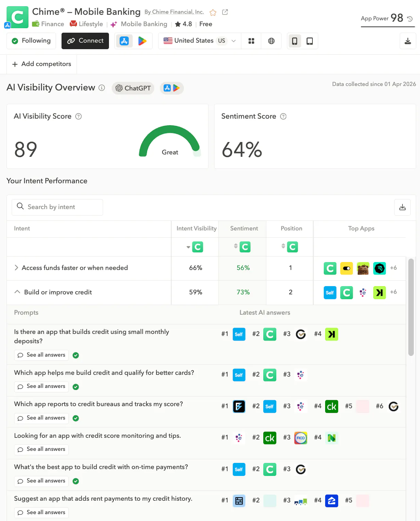Toggle the phone screenshots view
Viewport: 420px width, 521px height.
[295, 41]
